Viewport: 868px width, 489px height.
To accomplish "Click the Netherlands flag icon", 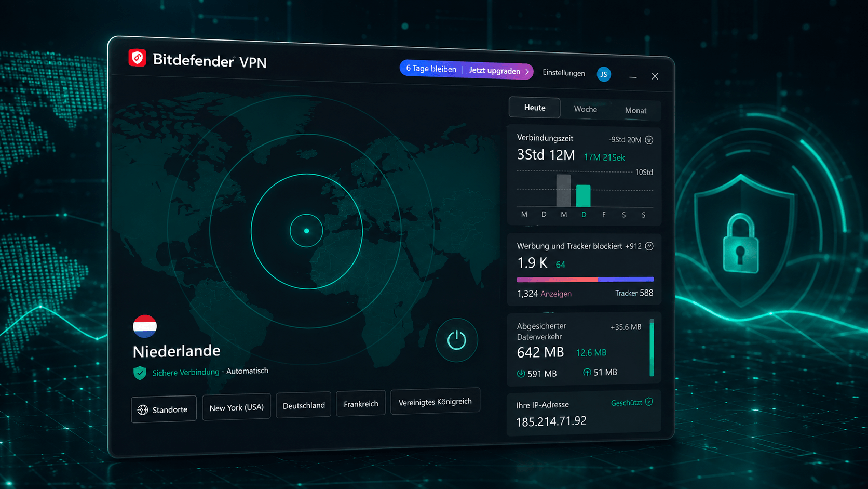I will click(x=145, y=326).
